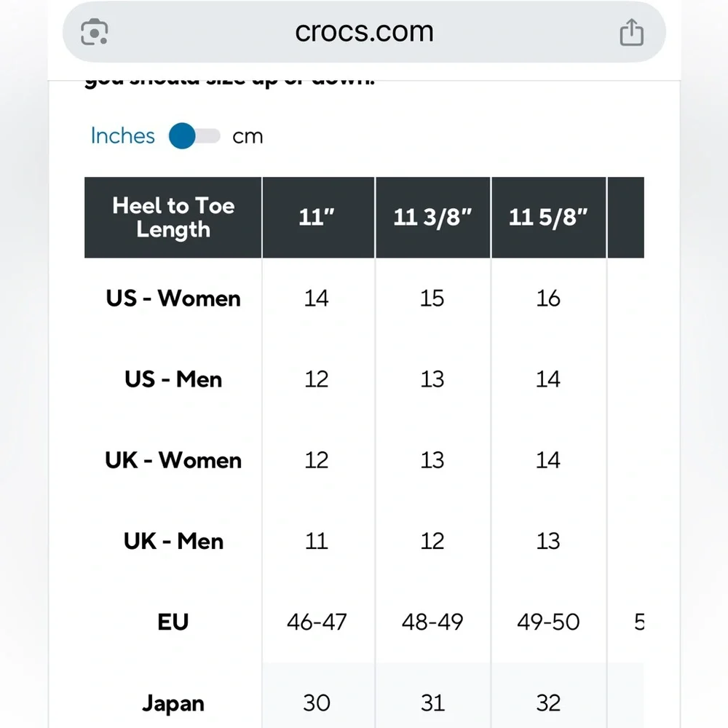Select Japan size 32 cell
Image resolution: width=728 pixels, height=728 pixels.
pos(548,703)
